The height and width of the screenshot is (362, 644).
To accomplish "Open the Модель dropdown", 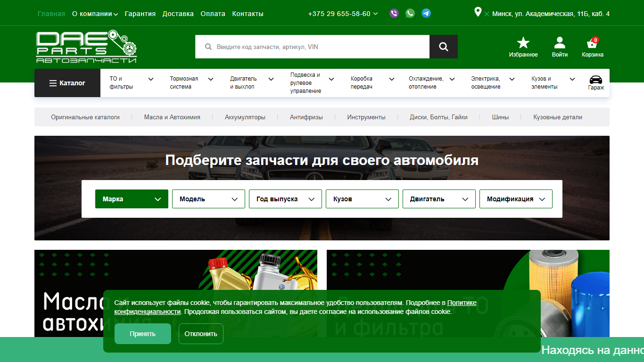I will click(208, 199).
